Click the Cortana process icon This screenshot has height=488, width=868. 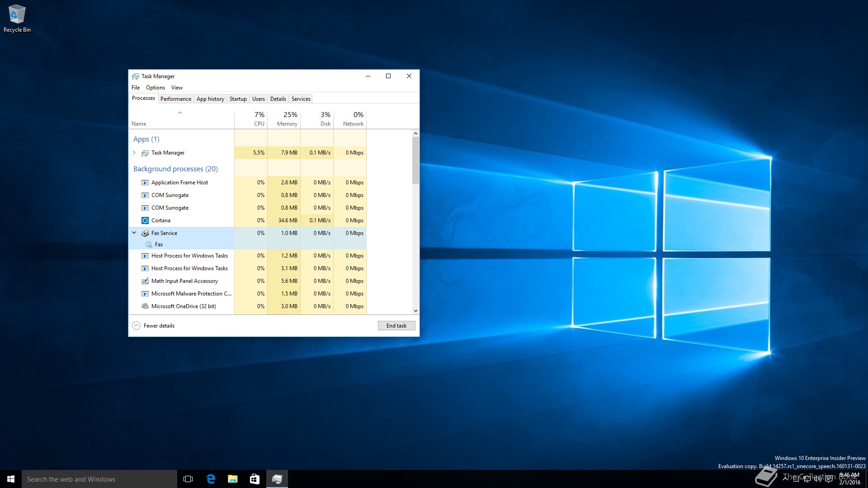click(145, 221)
